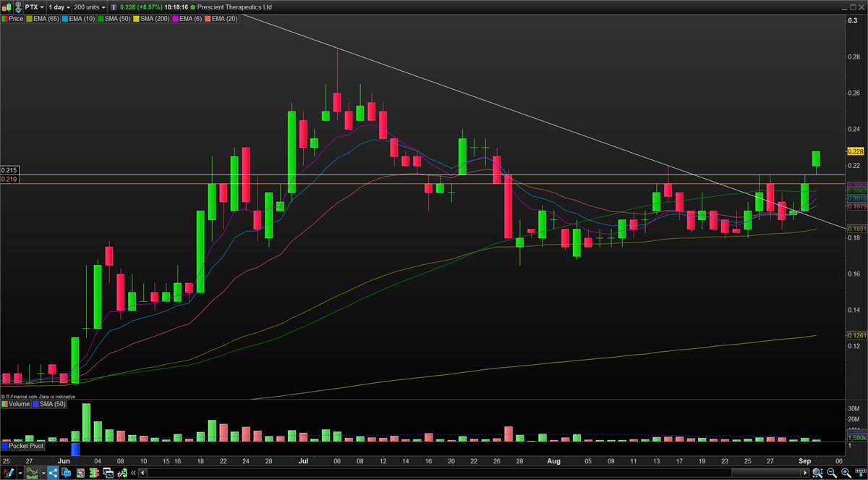Open the chat comments icon
This screenshot has height=480, width=868.
pyautogui.click(x=67, y=473)
